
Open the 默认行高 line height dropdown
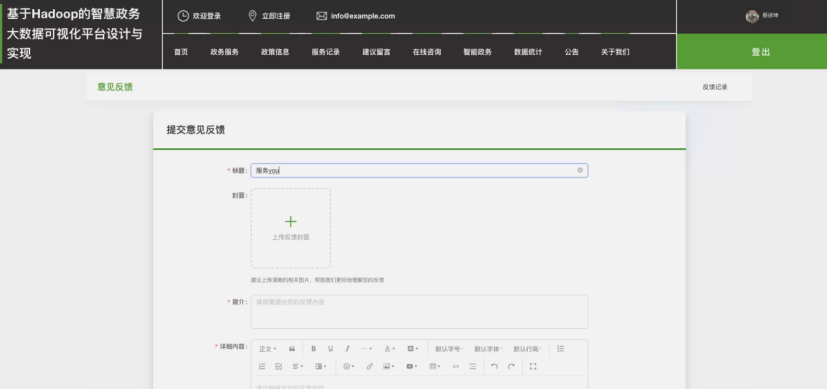click(x=527, y=349)
